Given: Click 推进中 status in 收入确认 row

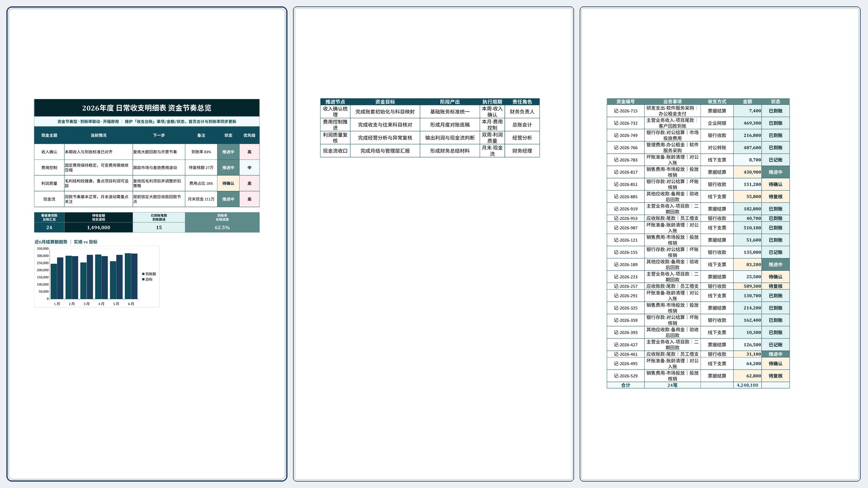Looking at the screenshot, I should [228, 152].
